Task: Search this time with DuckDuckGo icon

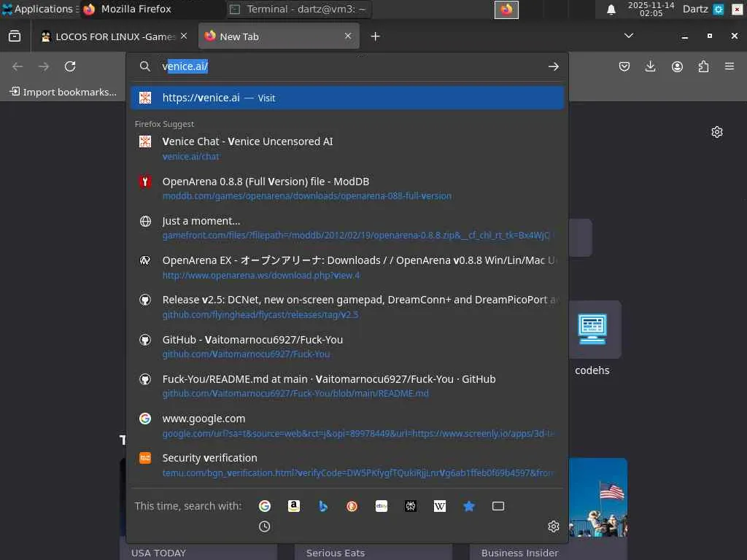Action: (352, 506)
